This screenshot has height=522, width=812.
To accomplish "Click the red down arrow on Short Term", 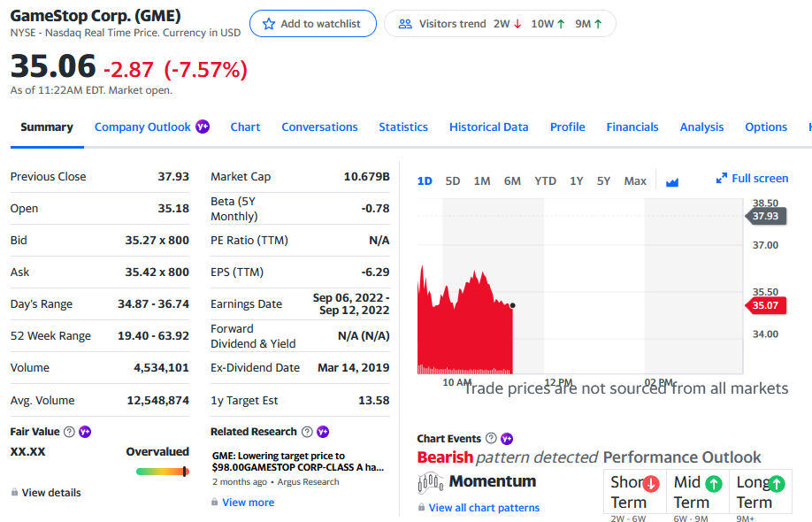I will click(x=651, y=484).
